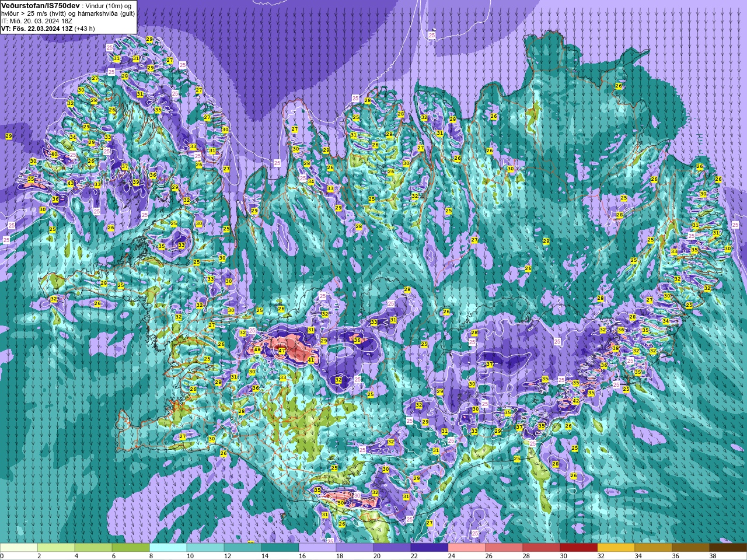
Task: Pick the 36–38 m/s brown legend swatch
Action: 691,548
